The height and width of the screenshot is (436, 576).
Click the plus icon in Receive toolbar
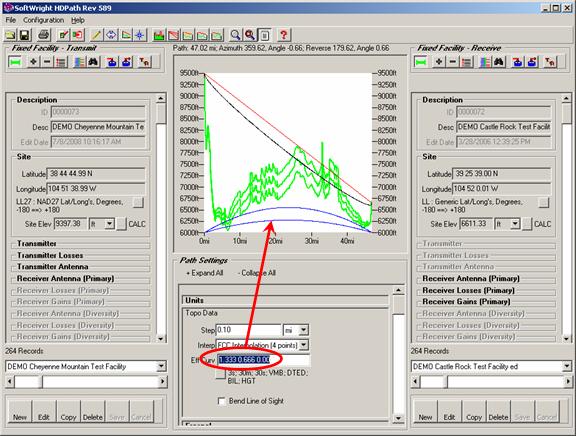click(439, 62)
